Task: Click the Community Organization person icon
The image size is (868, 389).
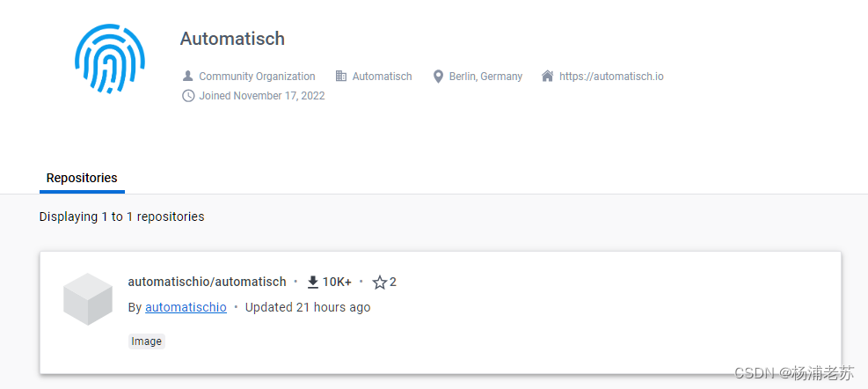Action: click(x=188, y=77)
